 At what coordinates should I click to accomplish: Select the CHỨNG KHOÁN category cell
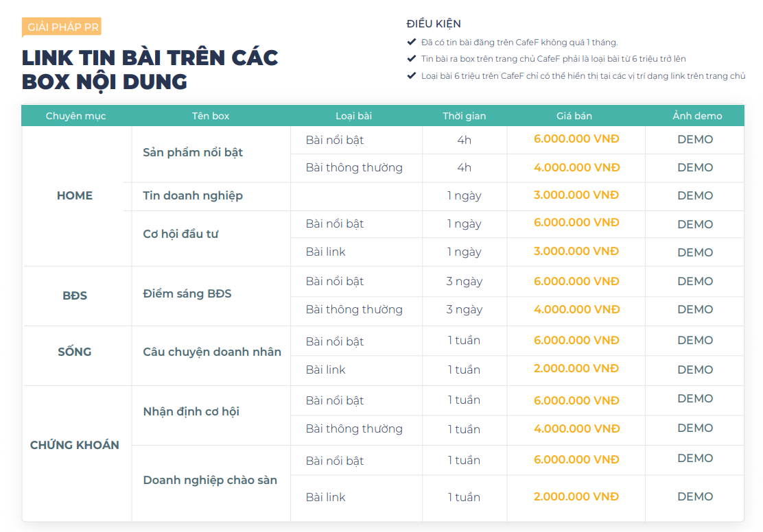tap(75, 445)
